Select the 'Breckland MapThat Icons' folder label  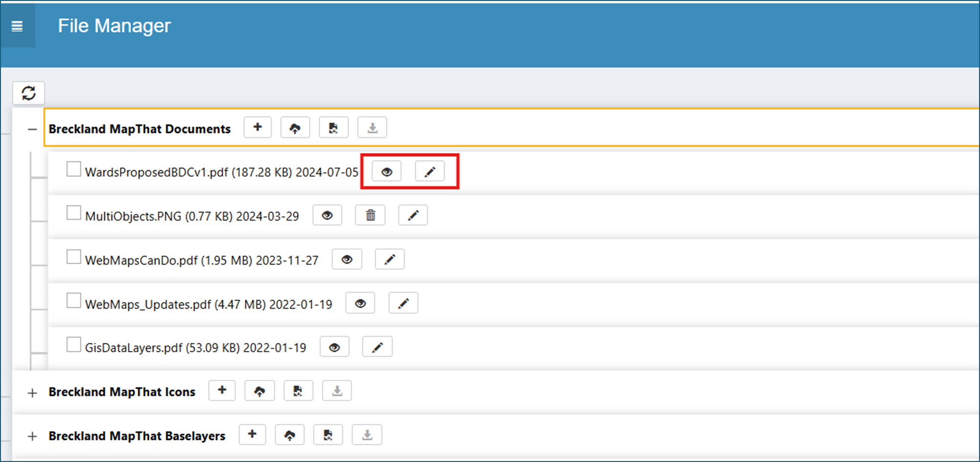tap(122, 392)
